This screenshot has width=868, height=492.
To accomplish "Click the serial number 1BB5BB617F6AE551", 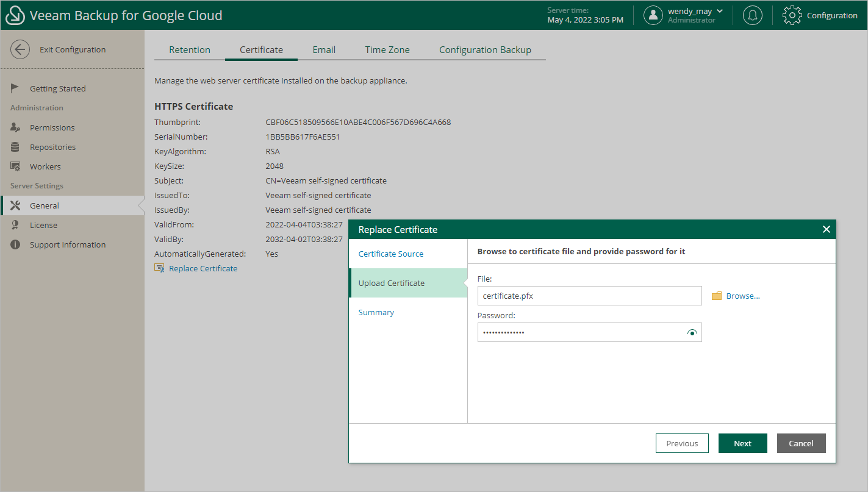I will (x=303, y=137).
